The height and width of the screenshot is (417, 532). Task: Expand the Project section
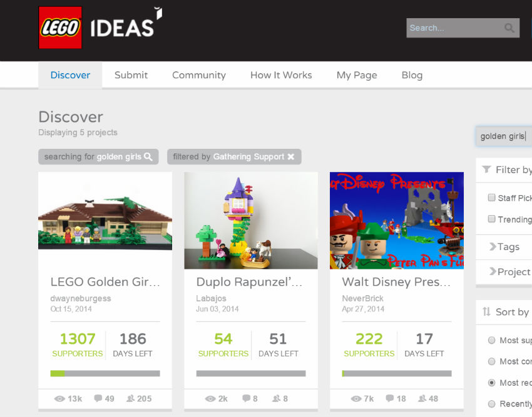[504, 272]
